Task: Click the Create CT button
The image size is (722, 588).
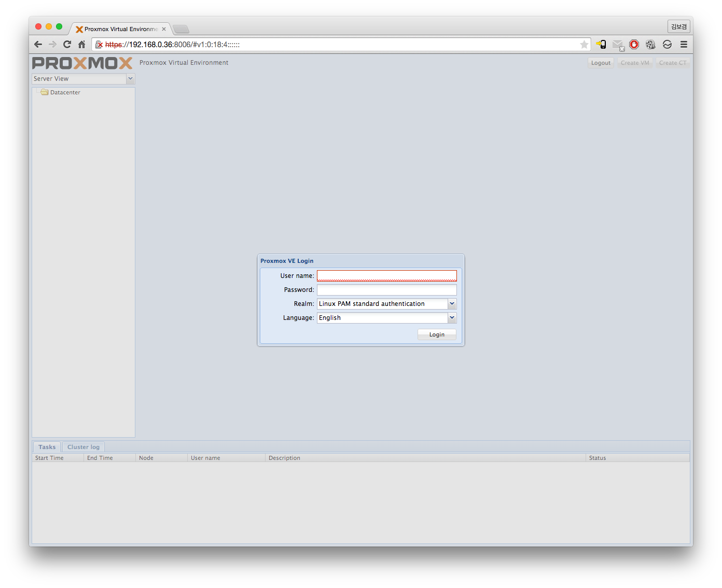Action: click(673, 63)
